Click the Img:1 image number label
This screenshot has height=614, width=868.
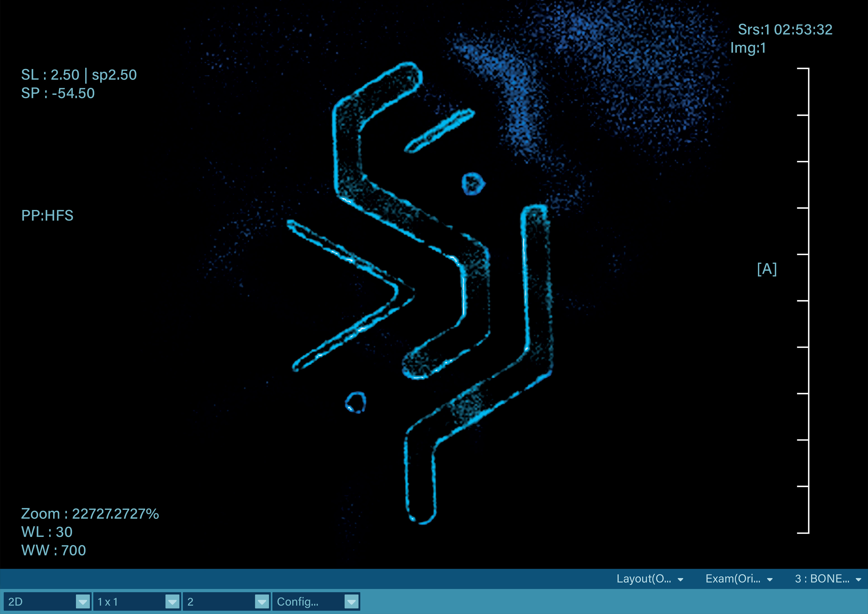(x=748, y=48)
